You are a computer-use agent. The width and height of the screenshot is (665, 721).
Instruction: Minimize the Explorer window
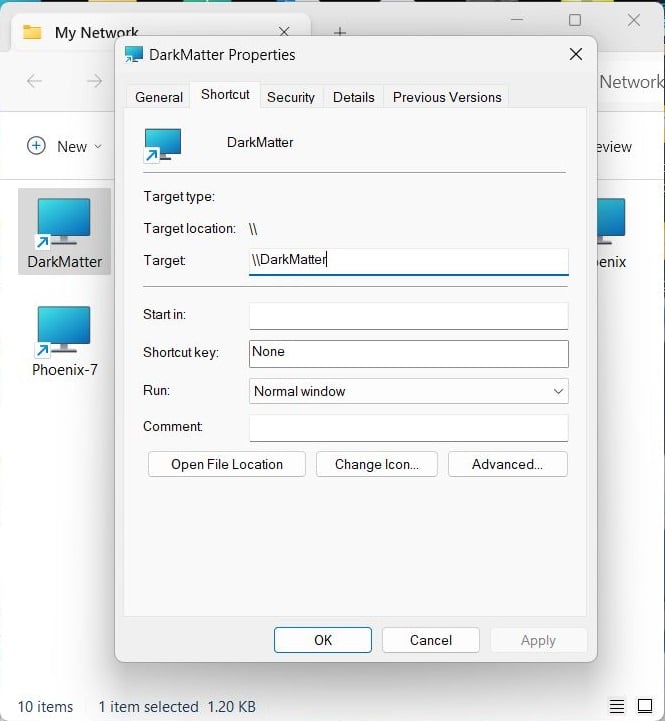click(x=517, y=20)
